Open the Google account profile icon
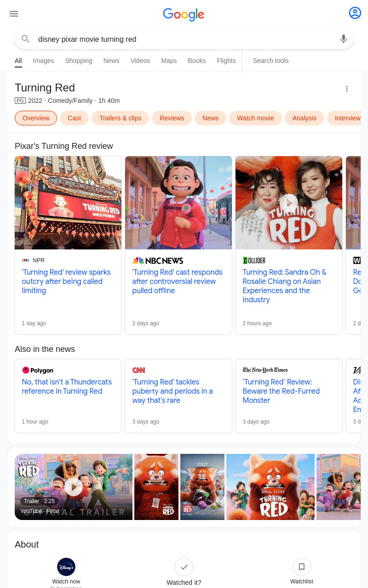Screen dimensions: 368x588 355,13
